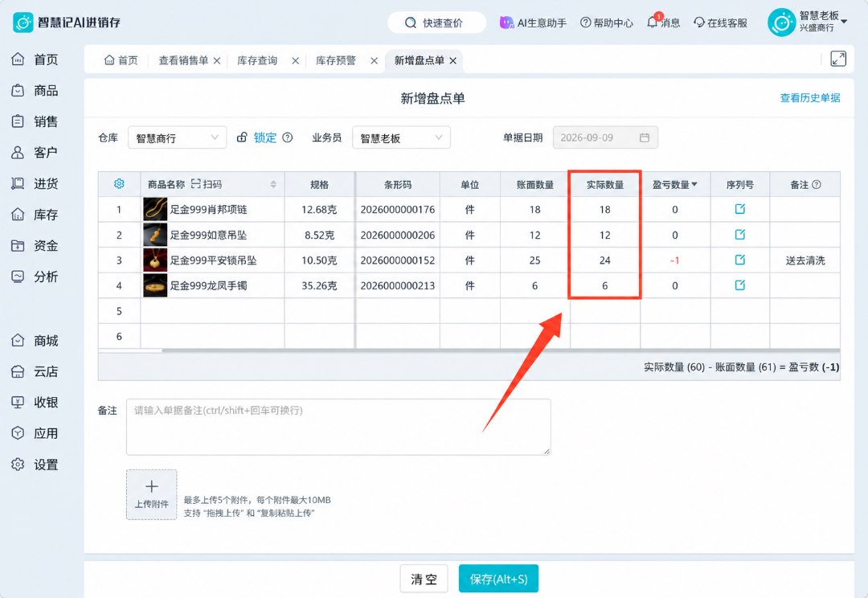Switch to the 库存查询 tab
Image resolution: width=868 pixels, height=598 pixels.
click(x=257, y=60)
